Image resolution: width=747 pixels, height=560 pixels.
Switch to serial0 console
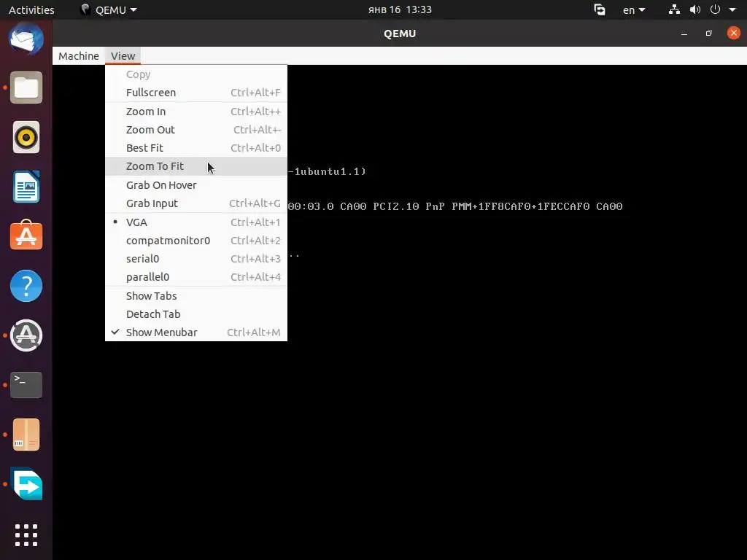196,259
